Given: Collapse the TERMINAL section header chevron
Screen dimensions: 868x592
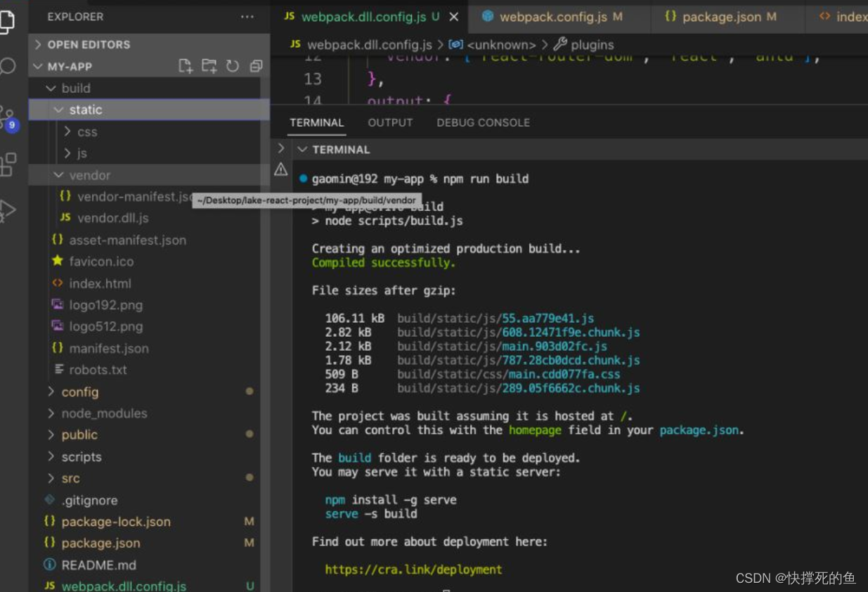Looking at the screenshot, I should point(302,149).
